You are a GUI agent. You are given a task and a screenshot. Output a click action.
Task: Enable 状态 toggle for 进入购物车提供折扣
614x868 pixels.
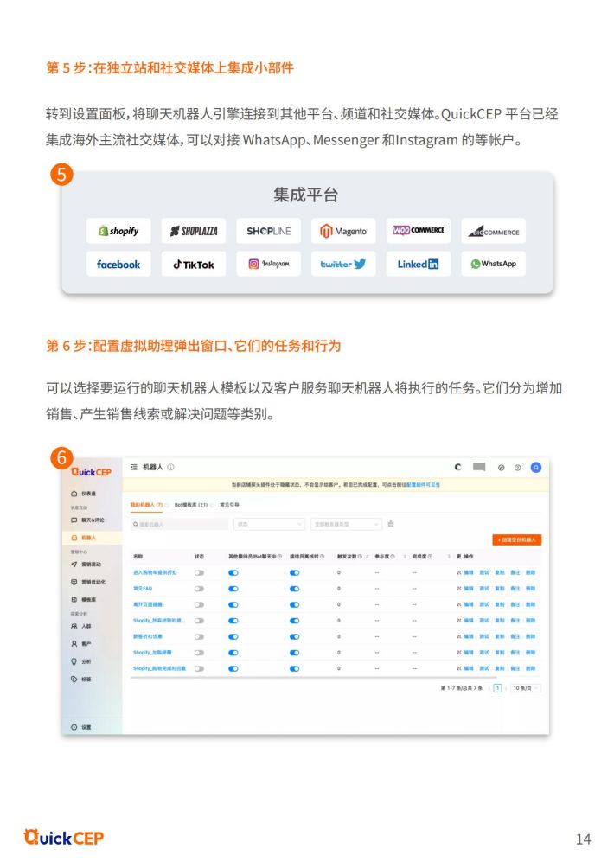point(199,573)
